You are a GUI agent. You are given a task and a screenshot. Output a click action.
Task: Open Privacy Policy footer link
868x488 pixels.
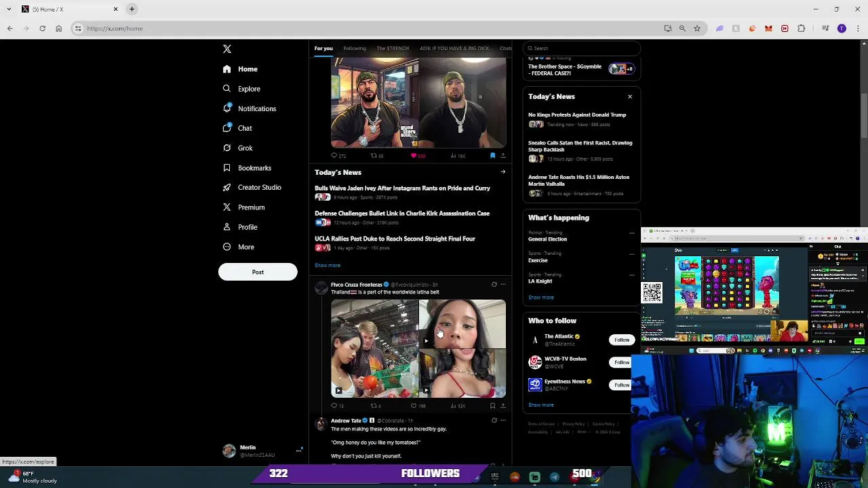(x=573, y=424)
